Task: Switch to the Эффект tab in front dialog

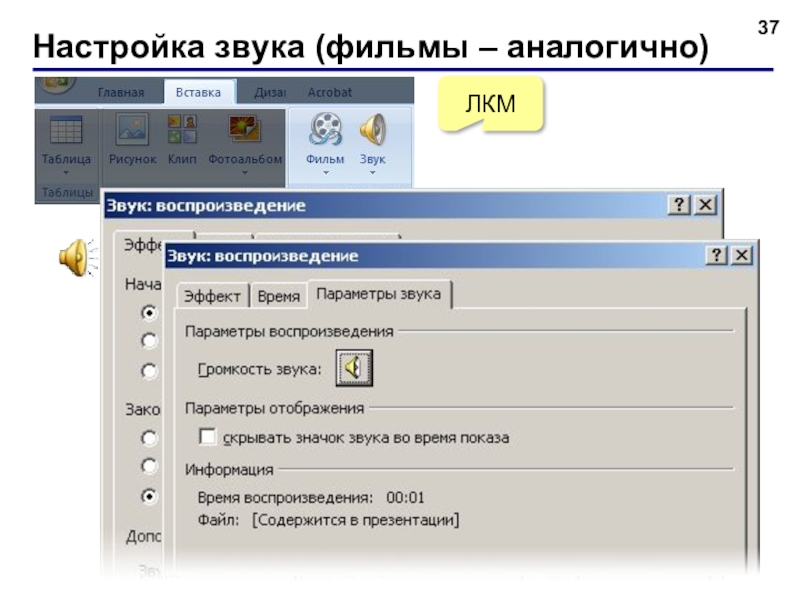Action: (212, 296)
